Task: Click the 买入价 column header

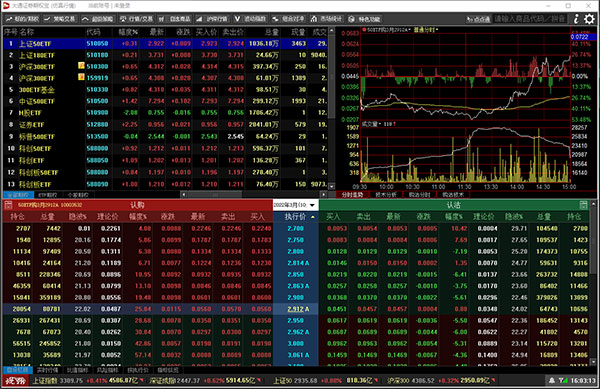Action: [x=206, y=32]
